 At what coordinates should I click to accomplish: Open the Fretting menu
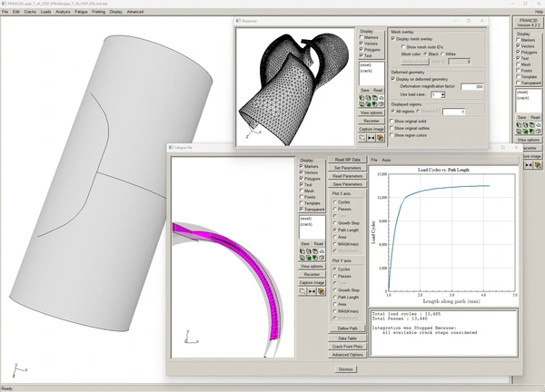(x=98, y=12)
